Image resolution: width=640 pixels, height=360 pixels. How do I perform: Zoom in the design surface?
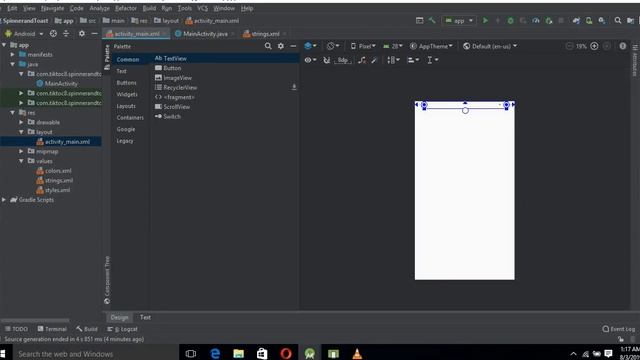click(594, 46)
